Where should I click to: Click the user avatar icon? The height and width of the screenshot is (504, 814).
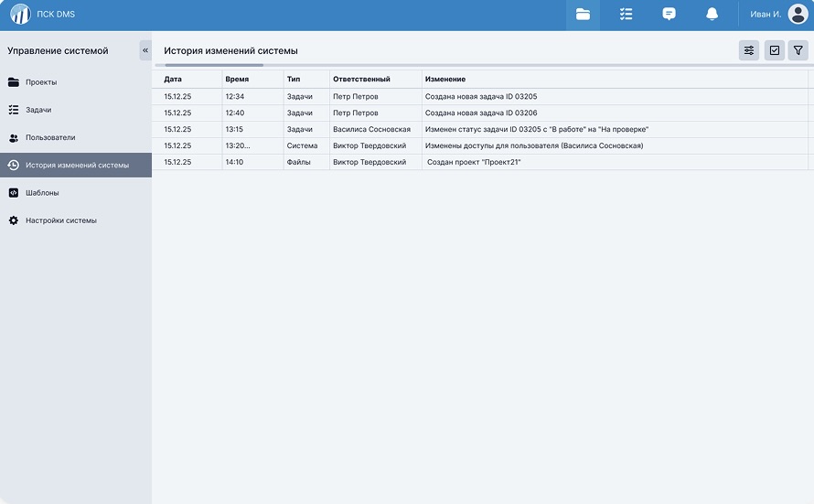tap(797, 15)
